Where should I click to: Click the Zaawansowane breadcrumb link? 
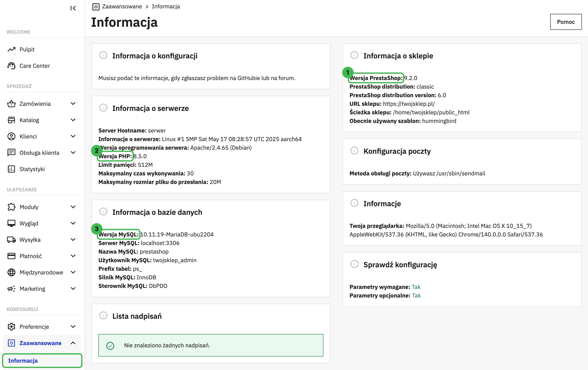(x=122, y=7)
